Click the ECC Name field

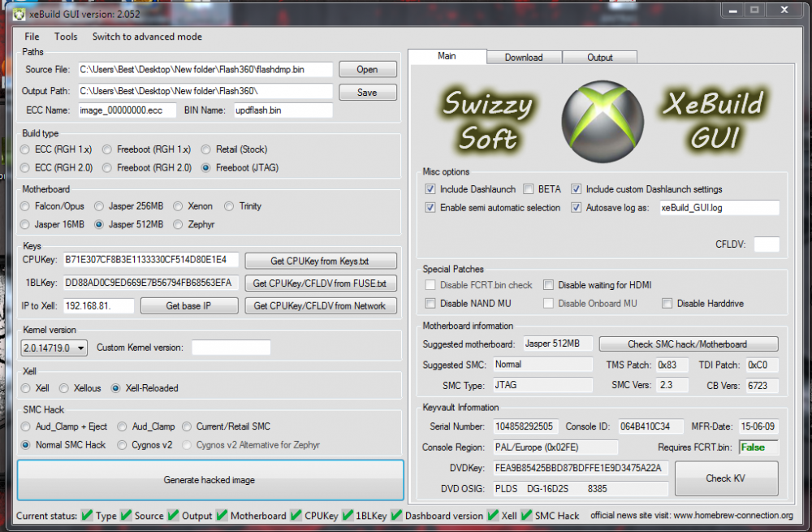(x=127, y=110)
